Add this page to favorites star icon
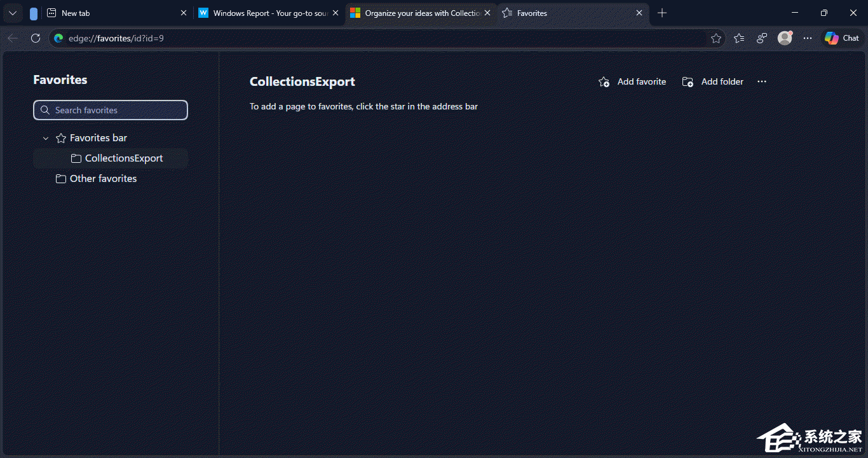Image resolution: width=868 pixels, height=458 pixels. 716,38
